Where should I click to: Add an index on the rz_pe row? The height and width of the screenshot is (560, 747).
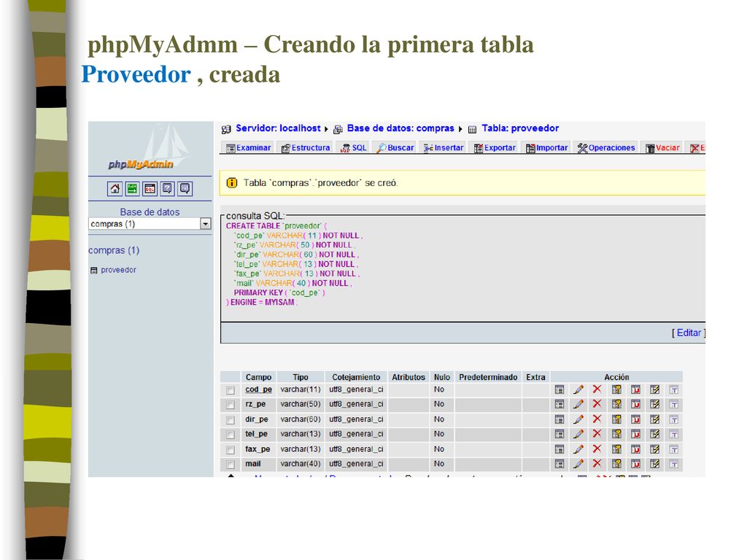click(x=654, y=404)
